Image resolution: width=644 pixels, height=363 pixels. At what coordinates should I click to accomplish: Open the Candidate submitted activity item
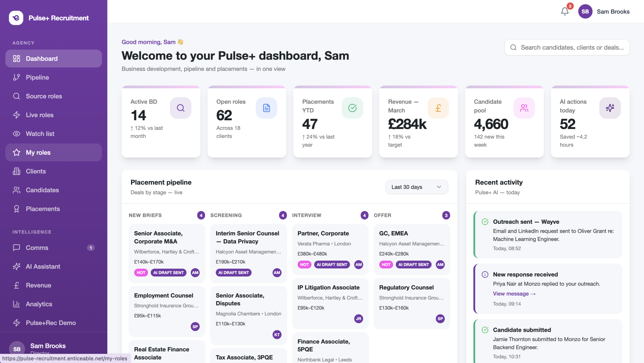click(548, 341)
